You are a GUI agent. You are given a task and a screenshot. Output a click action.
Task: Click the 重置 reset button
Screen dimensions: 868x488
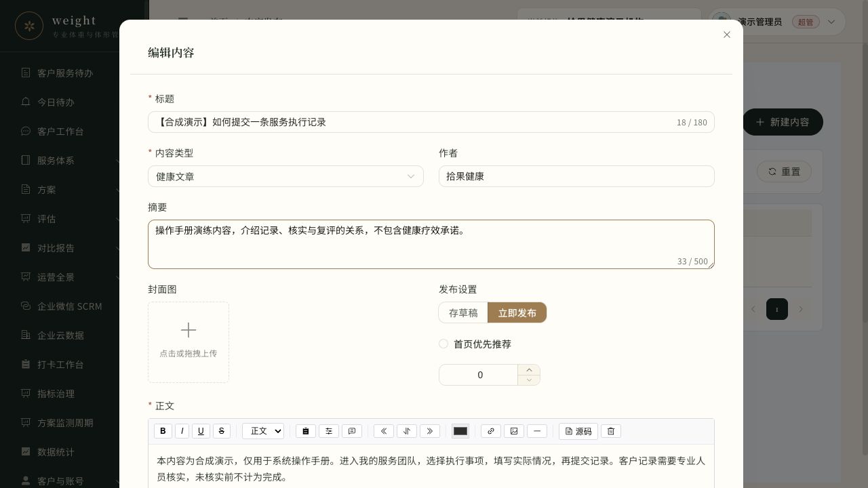pos(784,171)
